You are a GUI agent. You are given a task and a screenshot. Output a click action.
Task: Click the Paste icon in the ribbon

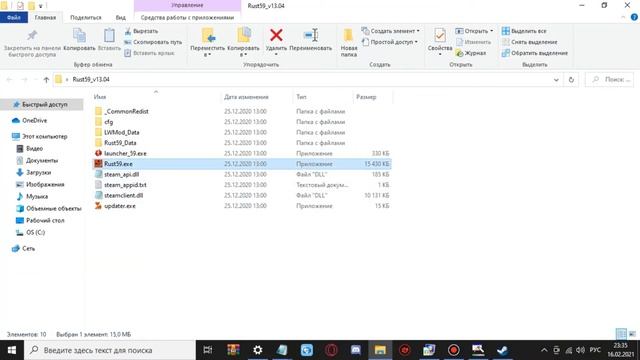(109, 36)
